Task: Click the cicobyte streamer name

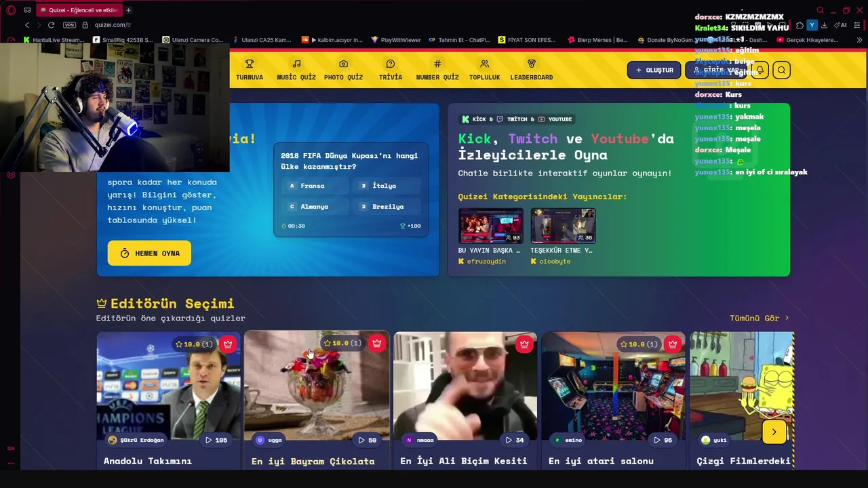Action: click(554, 262)
